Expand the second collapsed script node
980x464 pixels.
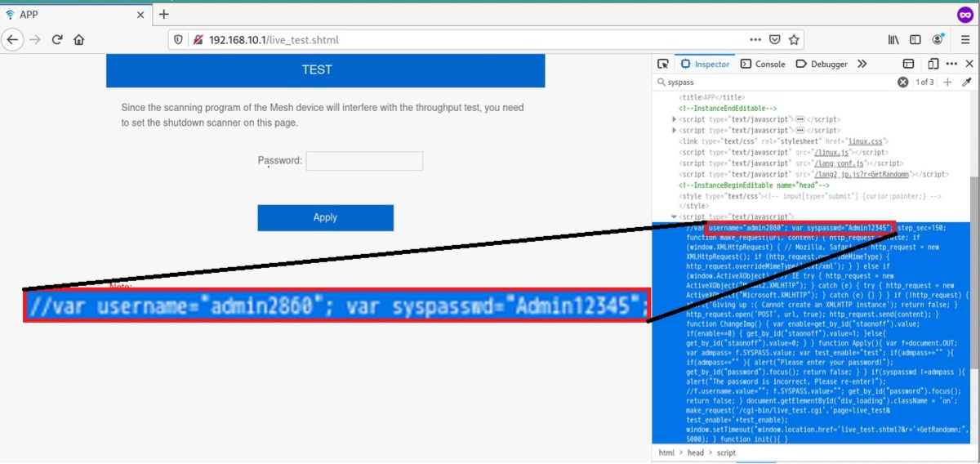pyautogui.click(x=674, y=131)
